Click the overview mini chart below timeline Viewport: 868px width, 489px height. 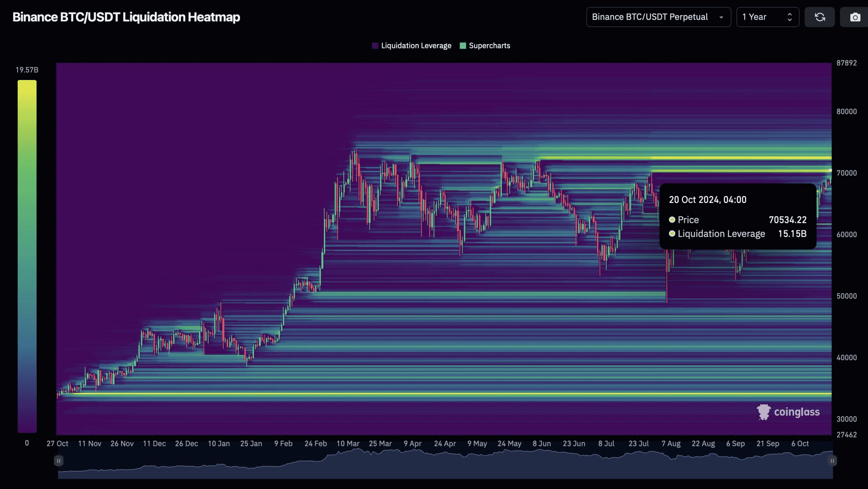click(x=445, y=463)
